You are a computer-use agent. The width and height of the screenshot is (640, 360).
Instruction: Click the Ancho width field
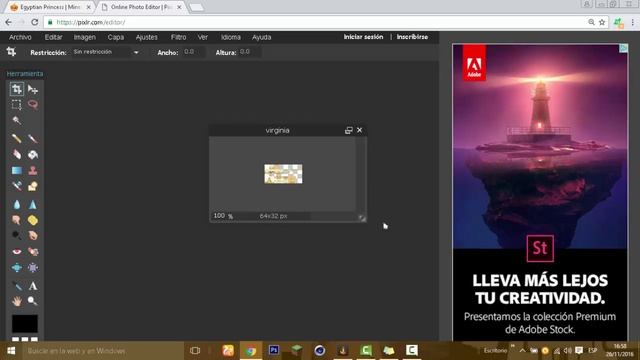[193, 52]
